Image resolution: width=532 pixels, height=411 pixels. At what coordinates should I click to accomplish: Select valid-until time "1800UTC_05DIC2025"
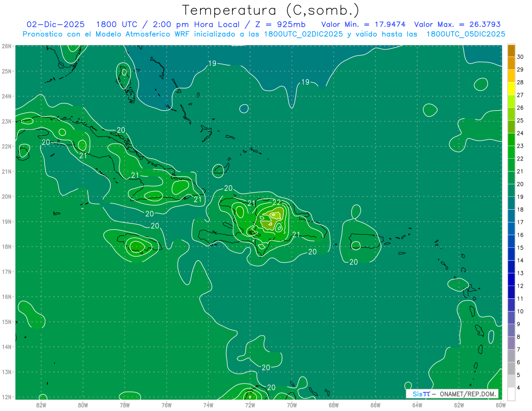(x=465, y=34)
